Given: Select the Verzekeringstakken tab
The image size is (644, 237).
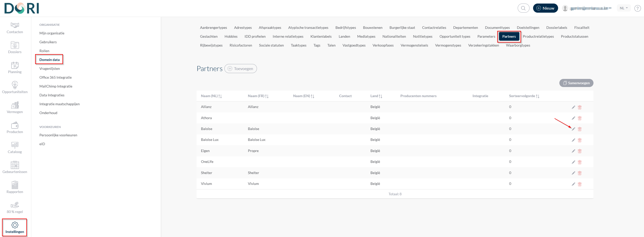Looking at the screenshot, I should tap(483, 45).
